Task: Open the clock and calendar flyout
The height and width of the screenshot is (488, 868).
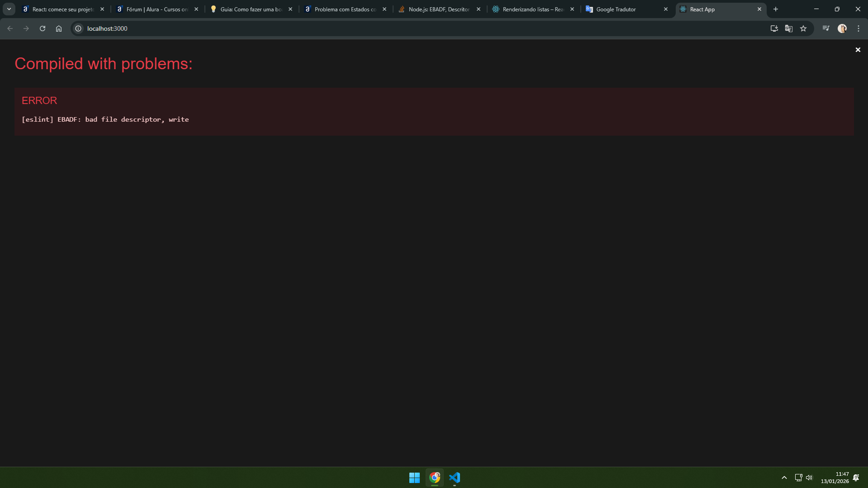Action: click(835, 478)
